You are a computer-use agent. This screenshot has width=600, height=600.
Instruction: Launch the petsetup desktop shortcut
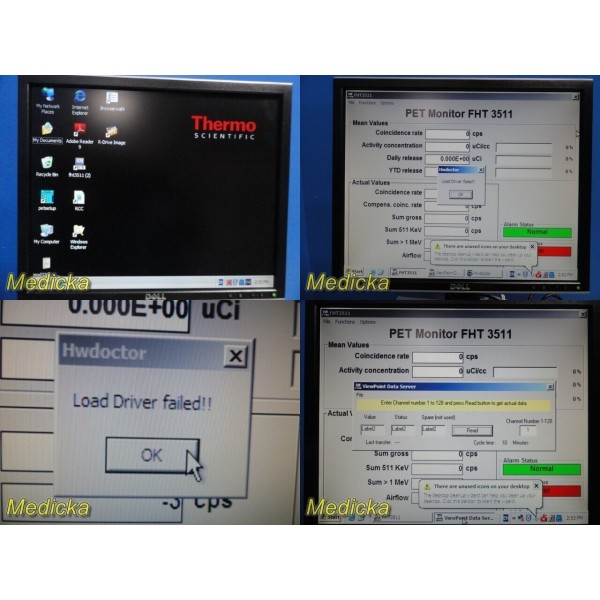click(x=47, y=200)
